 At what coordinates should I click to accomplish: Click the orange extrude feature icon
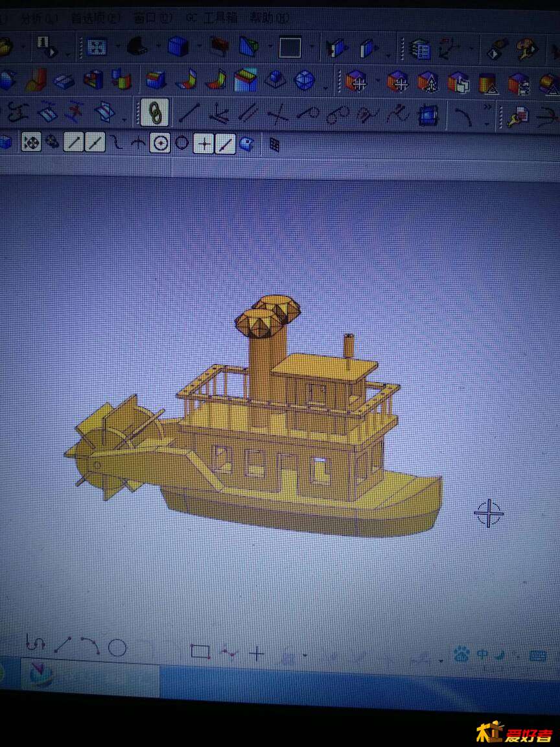[x=36, y=80]
